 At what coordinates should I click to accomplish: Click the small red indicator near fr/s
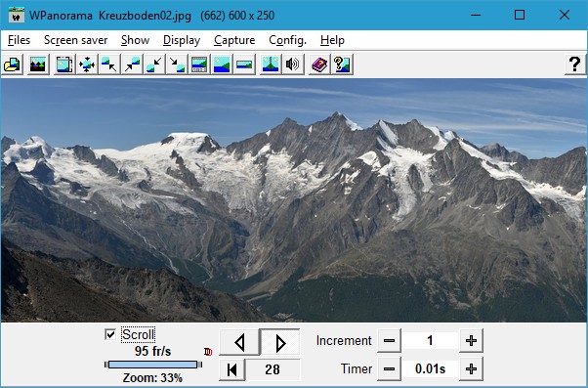(208, 352)
